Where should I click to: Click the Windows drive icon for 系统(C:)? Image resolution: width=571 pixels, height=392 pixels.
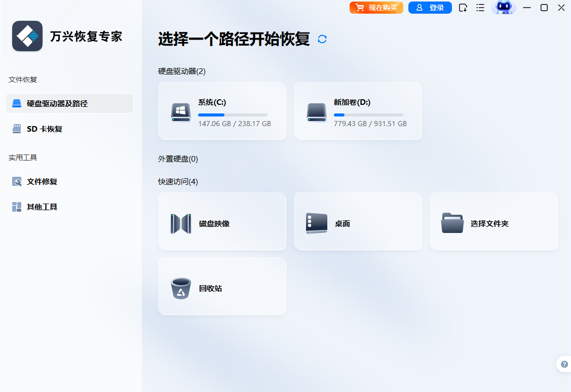(x=181, y=112)
